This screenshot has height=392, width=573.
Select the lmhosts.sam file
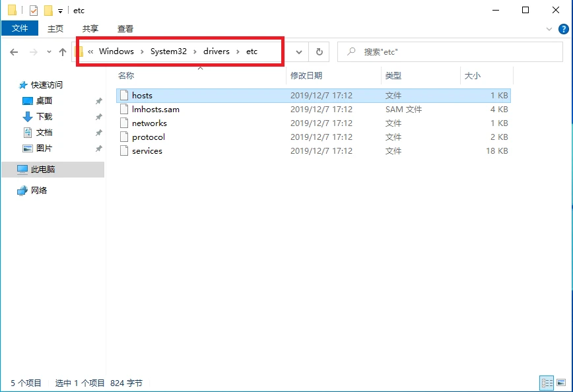[x=313, y=110]
